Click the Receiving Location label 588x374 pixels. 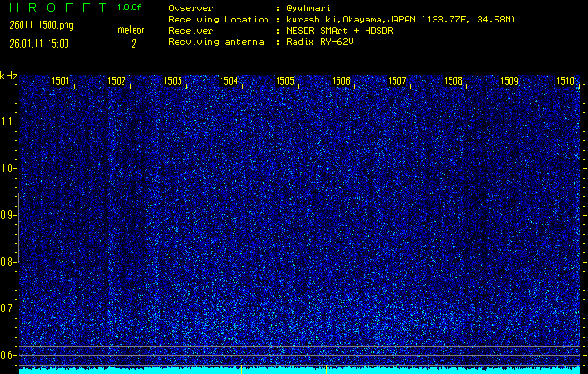(x=219, y=20)
